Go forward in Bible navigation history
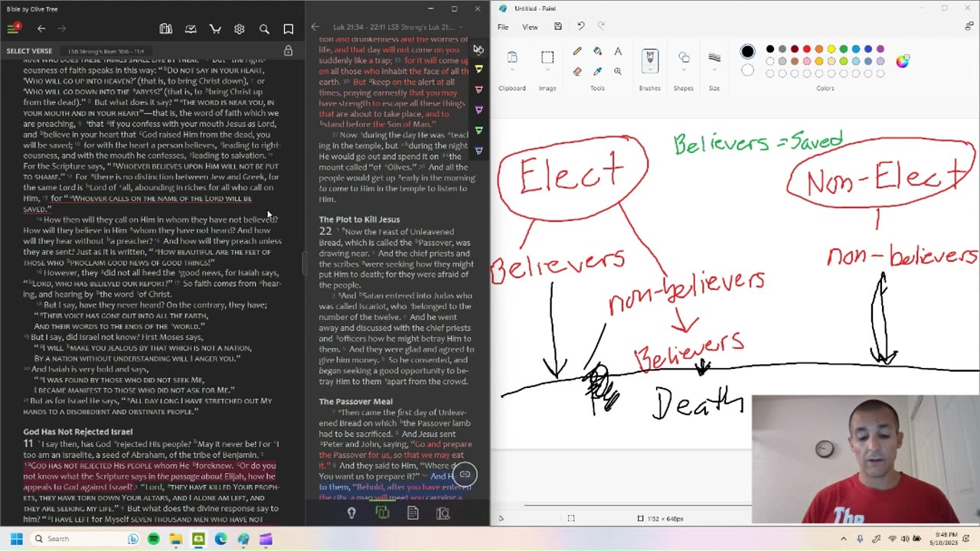The image size is (980, 551). click(x=62, y=29)
